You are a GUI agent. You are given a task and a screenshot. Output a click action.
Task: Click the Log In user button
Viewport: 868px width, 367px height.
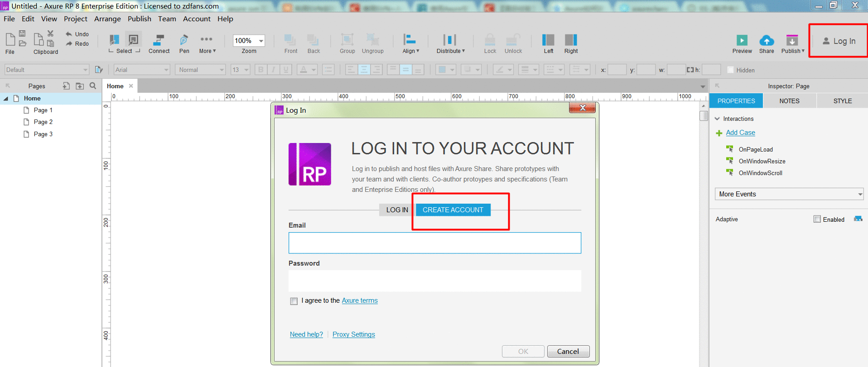click(x=839, y=41)
